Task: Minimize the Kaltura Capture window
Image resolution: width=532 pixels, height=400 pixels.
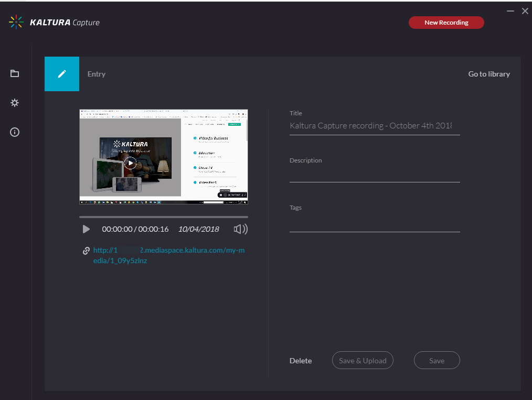Action: click(x=510, y=11)
